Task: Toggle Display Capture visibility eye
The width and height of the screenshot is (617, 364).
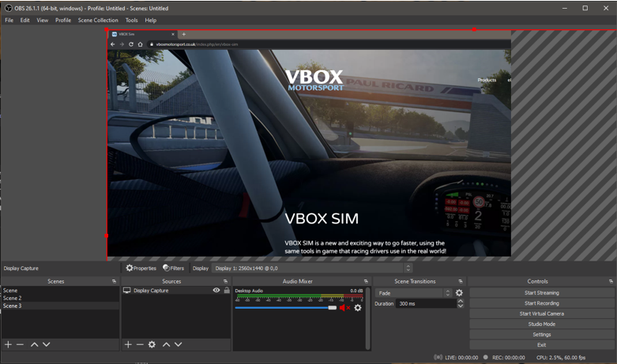Action: coord(216,290)
